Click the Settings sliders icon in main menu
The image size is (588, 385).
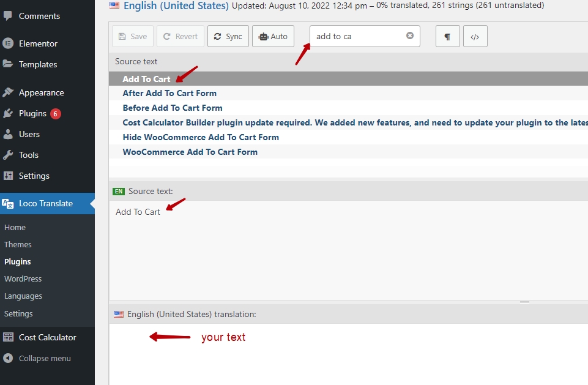(8, 176)
